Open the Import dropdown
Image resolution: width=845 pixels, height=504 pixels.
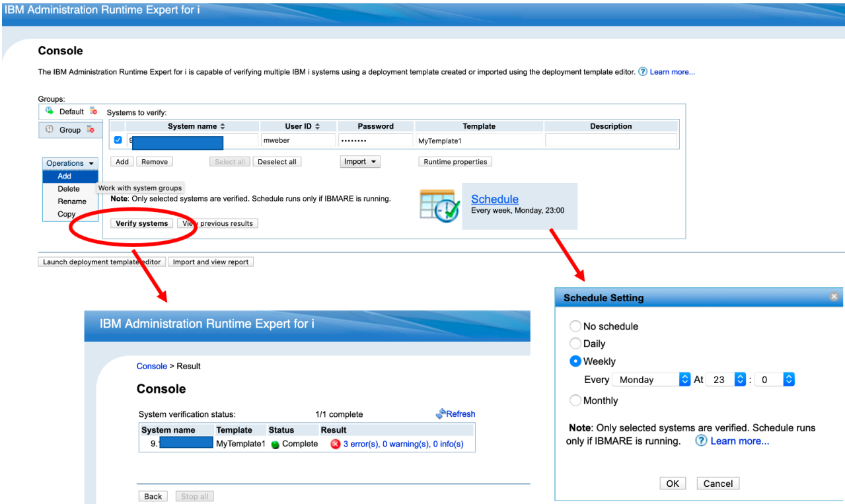pyautogui.click(x=361, y=161)
